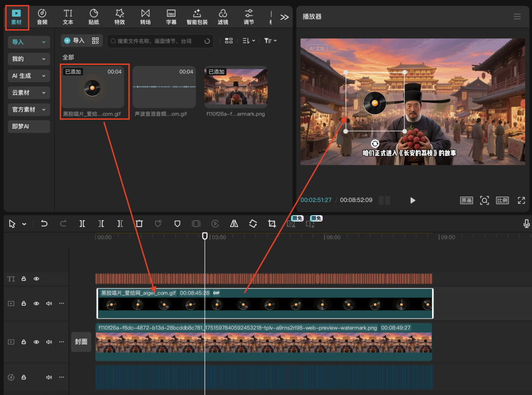
Task: Select the crop tool icon
Action: [272, 224]
